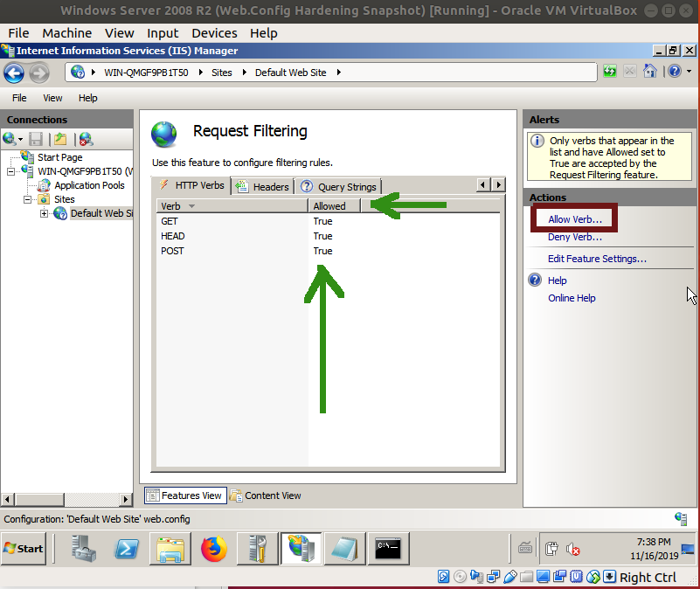Open Help in the Actions pane

click(558, 281)
